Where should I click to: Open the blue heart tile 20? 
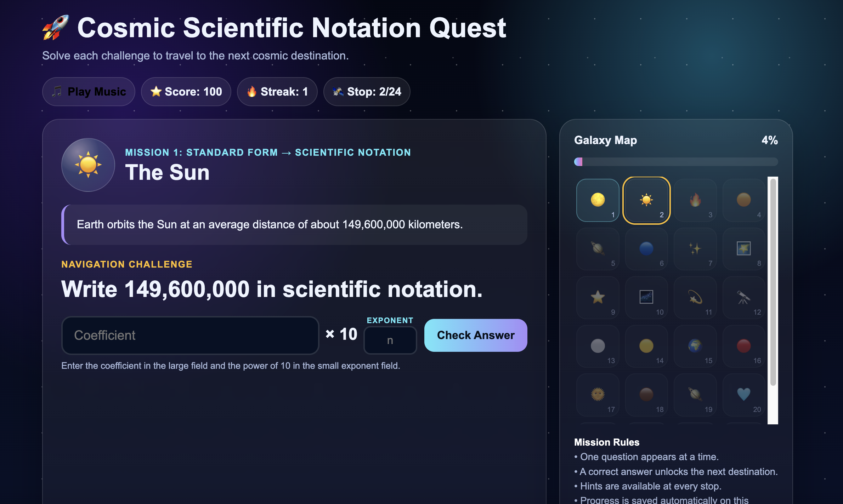(x=743, y=395)
